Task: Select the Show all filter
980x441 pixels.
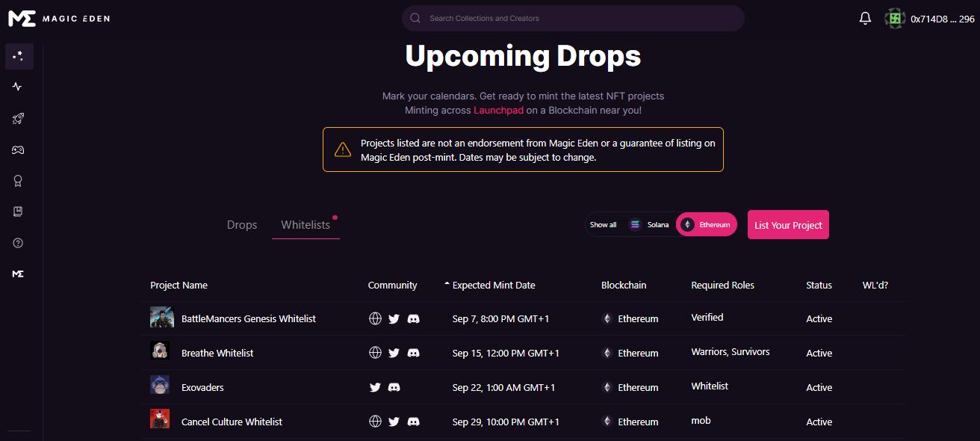Action: [603, 224]
